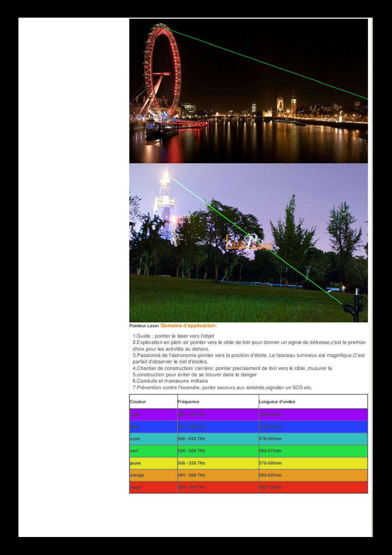
Task: Click the 'Longueur d'ondes' table header
Action: tap(313, 402)
